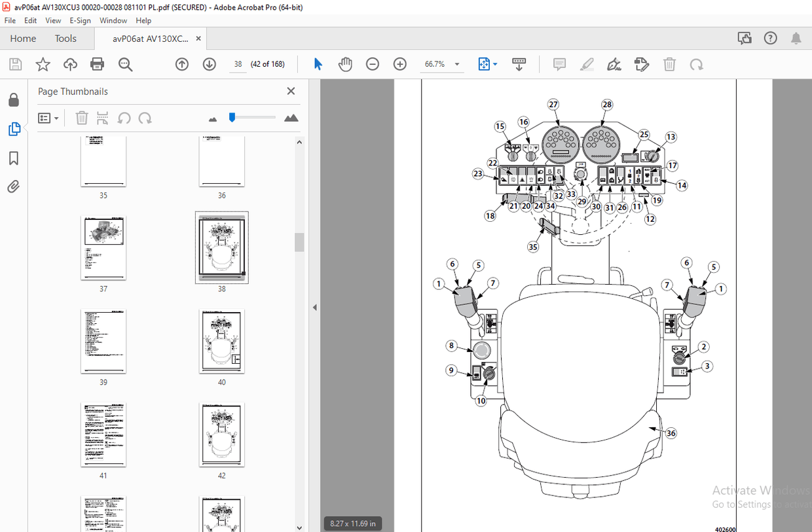
Task: Open the Attachments paperclip panel
Action: pos(14,188)
